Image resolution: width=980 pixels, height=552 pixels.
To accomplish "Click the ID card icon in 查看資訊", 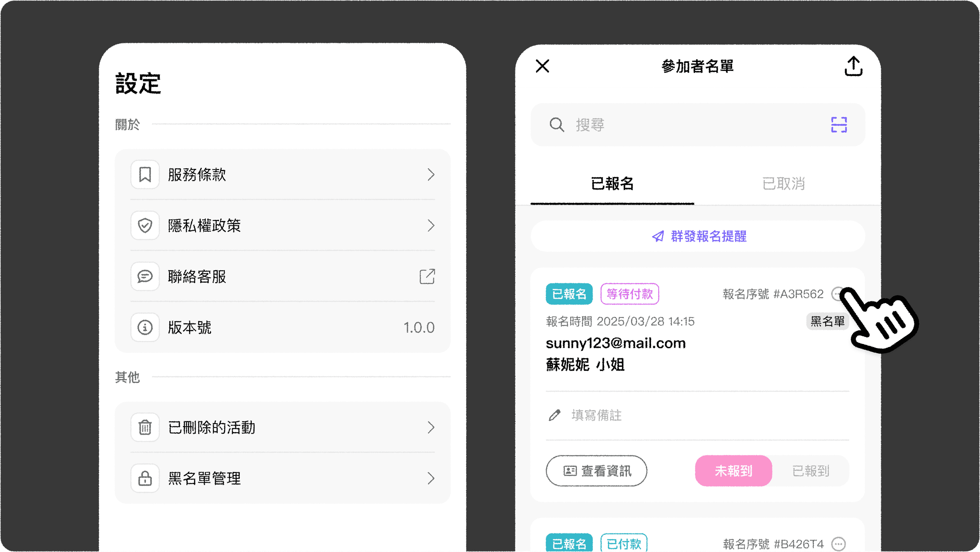I will click(570, 471).
